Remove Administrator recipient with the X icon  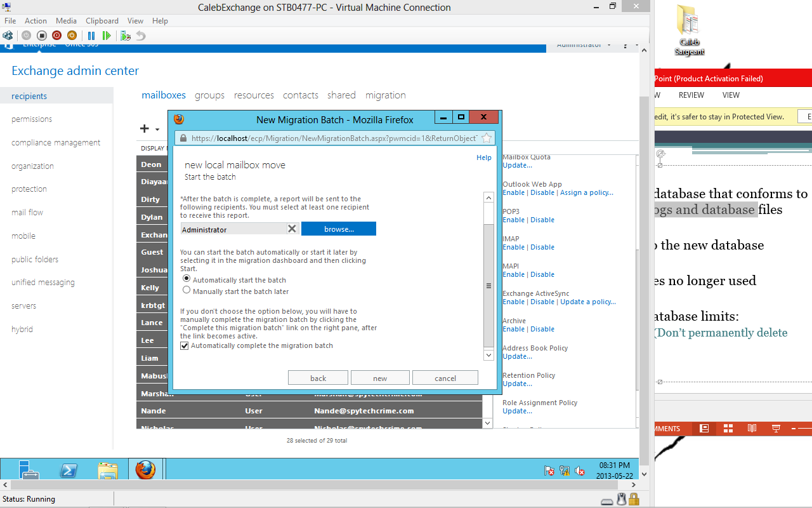point(292,229)
